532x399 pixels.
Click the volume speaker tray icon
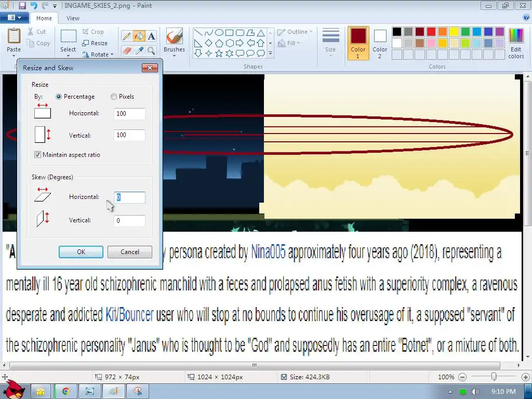pos(475,392)
